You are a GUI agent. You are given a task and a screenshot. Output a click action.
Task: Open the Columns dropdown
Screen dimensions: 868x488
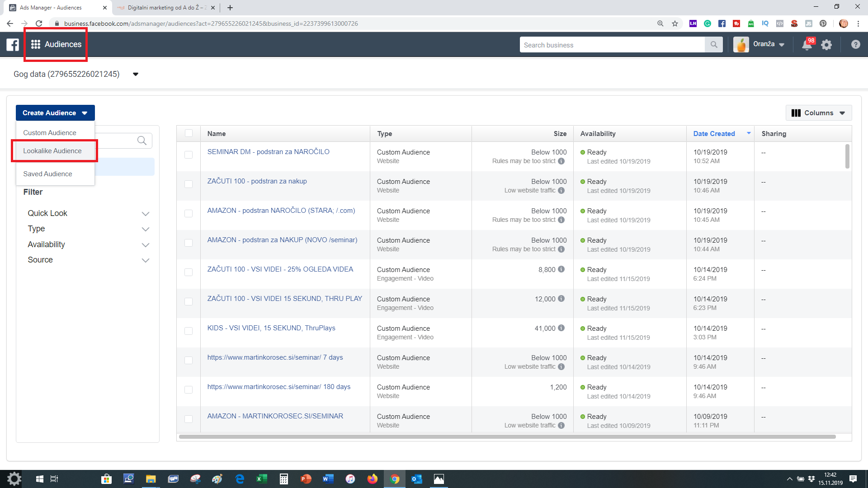(x=818, y=113)
